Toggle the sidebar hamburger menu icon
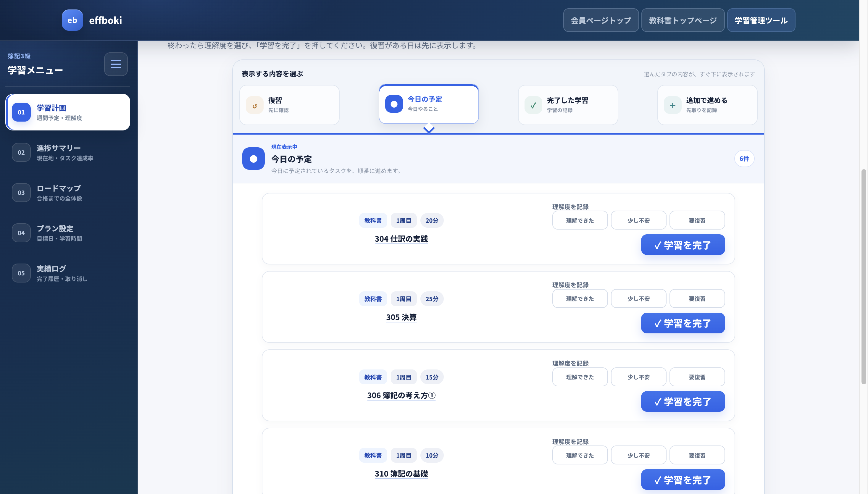868x494 pixels. [116, 64]
